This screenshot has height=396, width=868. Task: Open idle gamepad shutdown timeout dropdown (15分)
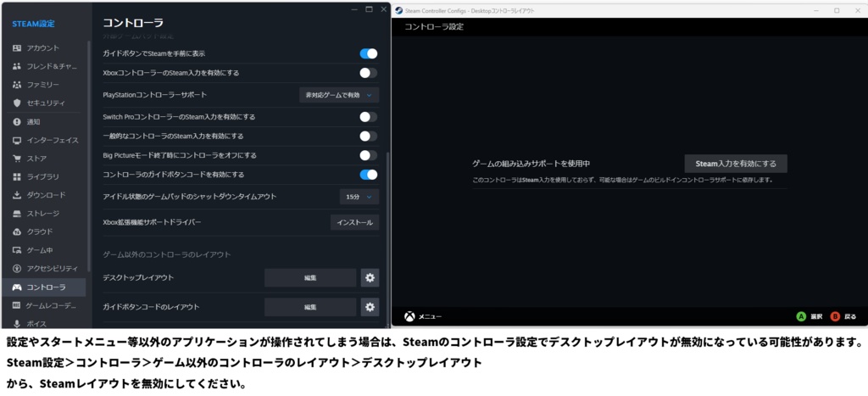pos(359,197)
